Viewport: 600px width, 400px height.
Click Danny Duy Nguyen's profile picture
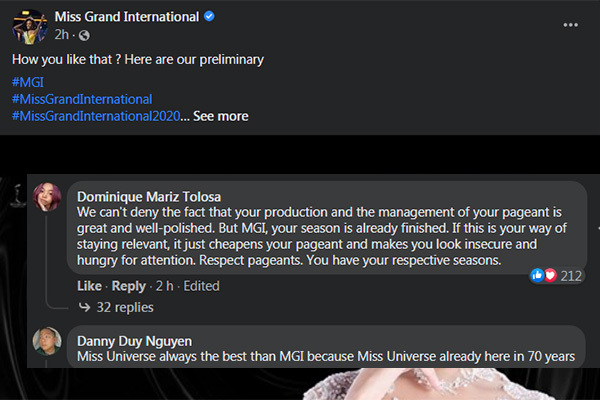pyautogui.click(x=47, y=343)
